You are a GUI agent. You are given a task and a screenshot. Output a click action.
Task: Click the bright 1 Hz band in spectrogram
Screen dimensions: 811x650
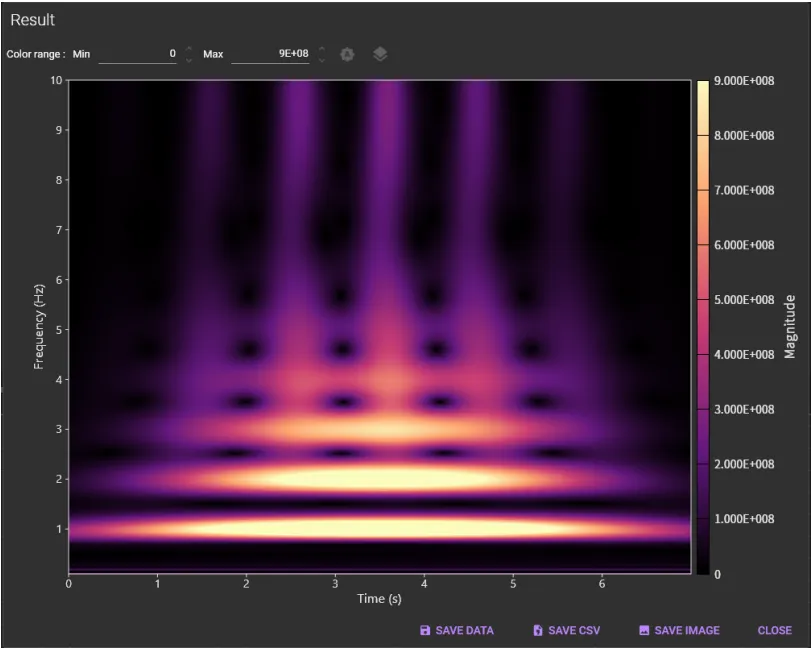380,527
